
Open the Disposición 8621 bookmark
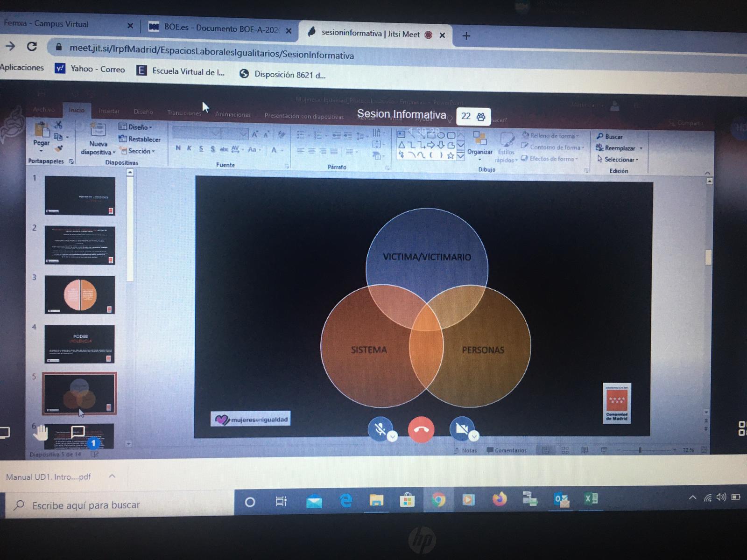pos(282,75)
